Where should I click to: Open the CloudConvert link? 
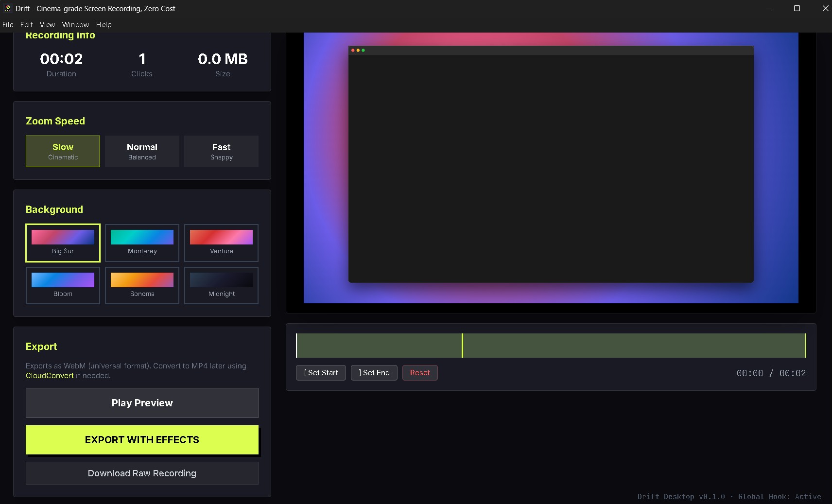[x=50, y=375]
